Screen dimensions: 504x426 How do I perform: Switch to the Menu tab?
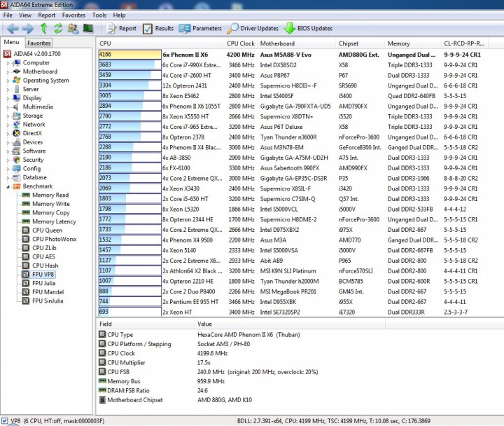click(x=12, y=42)
